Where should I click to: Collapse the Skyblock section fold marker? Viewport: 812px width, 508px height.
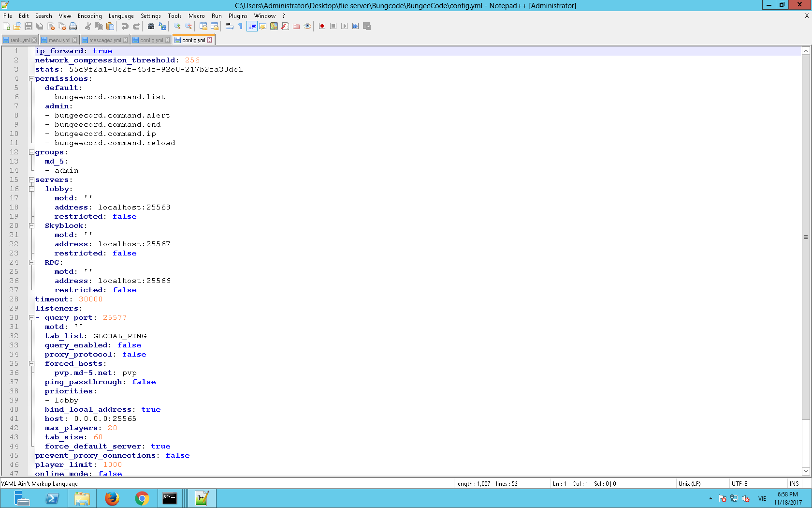click(31, 226)
